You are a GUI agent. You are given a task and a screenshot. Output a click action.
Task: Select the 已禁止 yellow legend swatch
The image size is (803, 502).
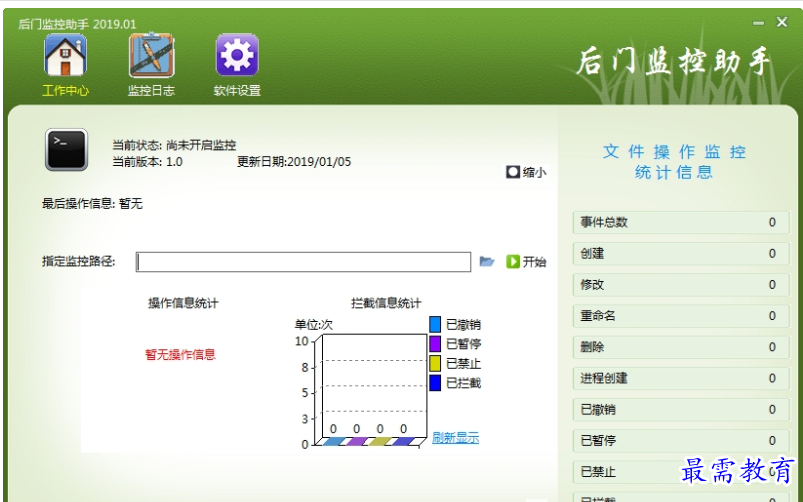coord(435,363)
